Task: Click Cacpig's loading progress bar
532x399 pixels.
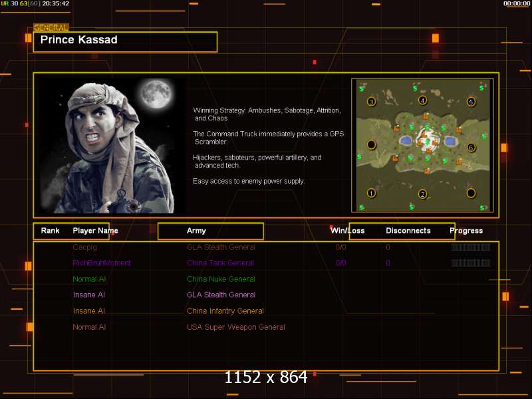Action: (471, 247)
